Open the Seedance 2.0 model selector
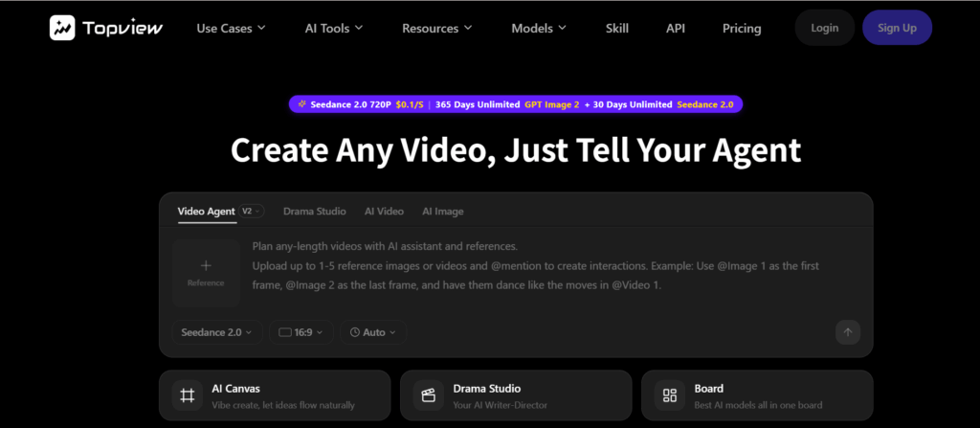The height and width of the screenshot is (428, 980). point(217,332)
